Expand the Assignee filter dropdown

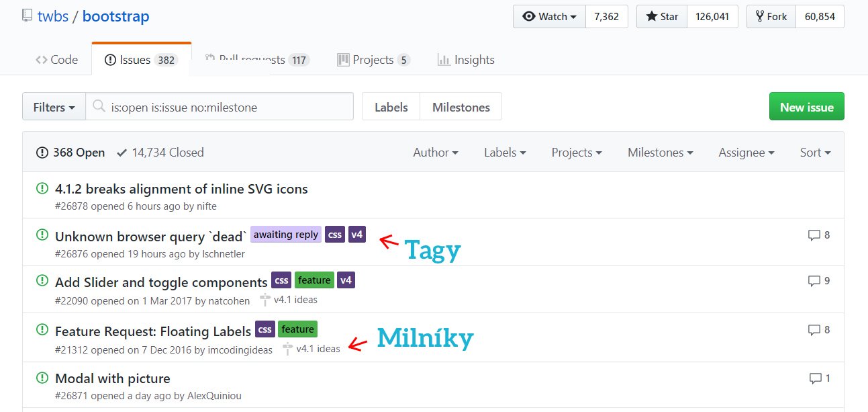coord(746,153)
